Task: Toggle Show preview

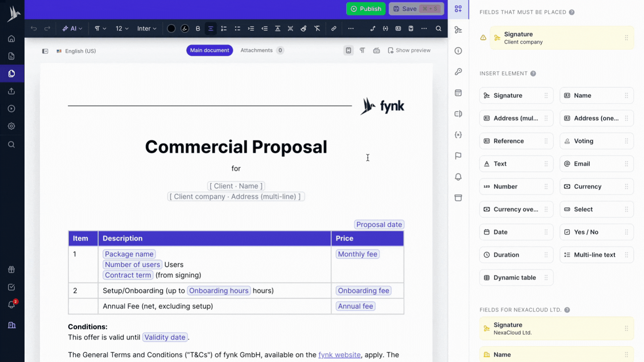Action: pyautogui.click(x=409, y=50)
